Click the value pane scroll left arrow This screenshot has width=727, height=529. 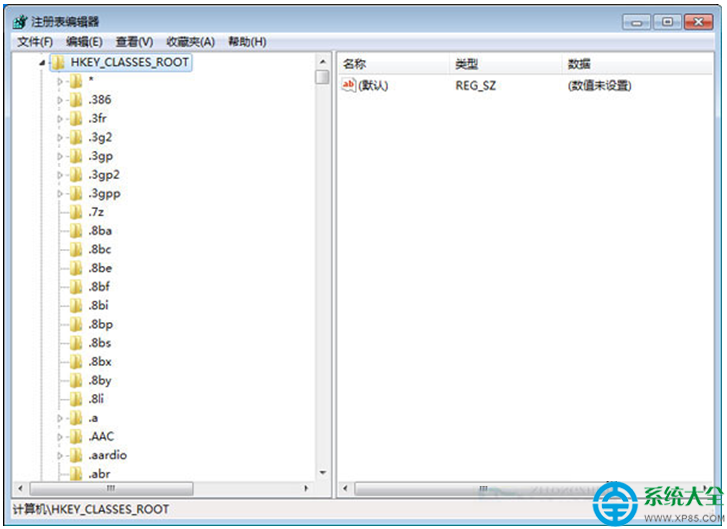pos(345,488)
